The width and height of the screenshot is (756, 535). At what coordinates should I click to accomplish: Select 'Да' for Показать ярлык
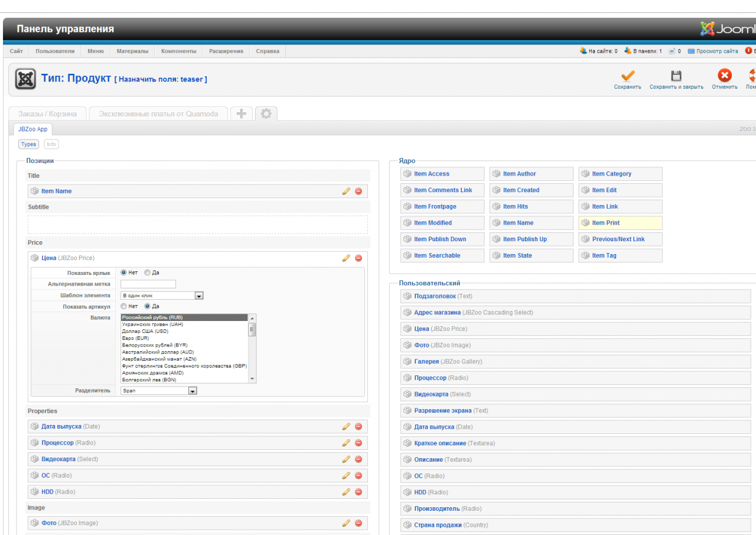coord(148,273)
